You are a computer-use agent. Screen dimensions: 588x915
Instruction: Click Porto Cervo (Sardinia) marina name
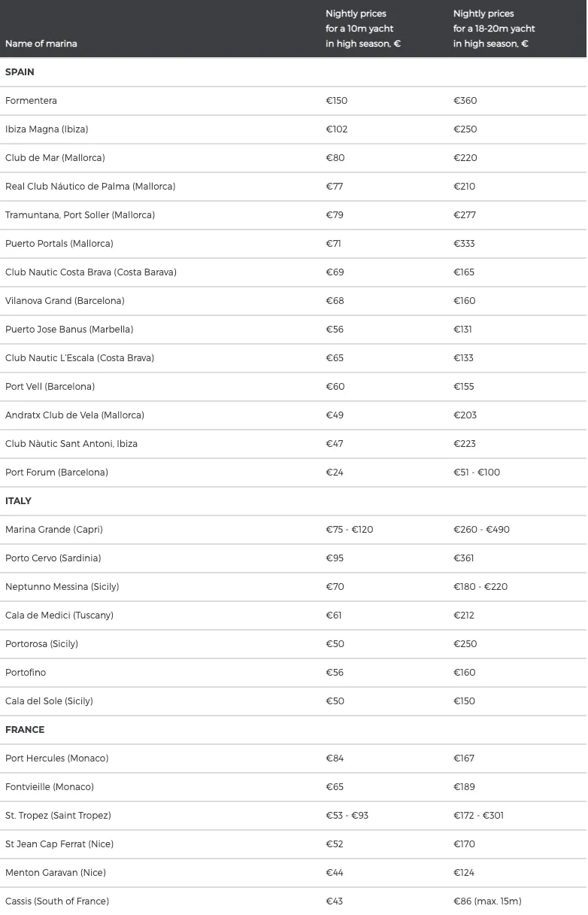pos(53,558)
